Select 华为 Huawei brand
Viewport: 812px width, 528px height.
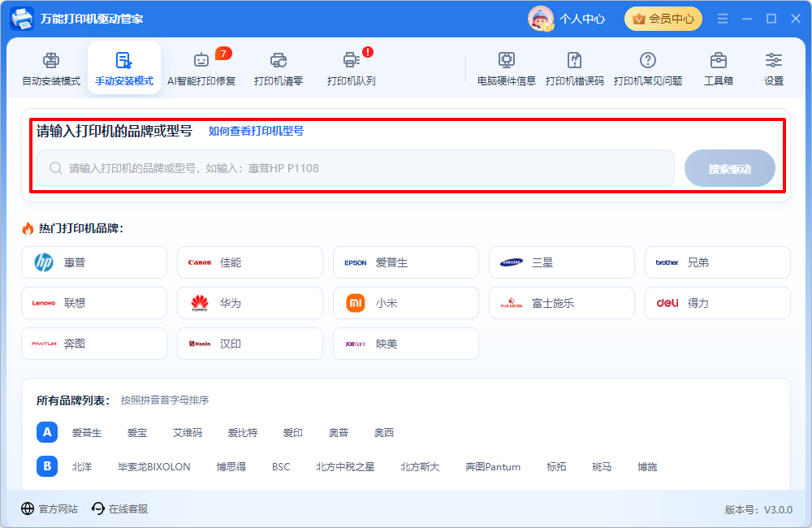[250, 303]
